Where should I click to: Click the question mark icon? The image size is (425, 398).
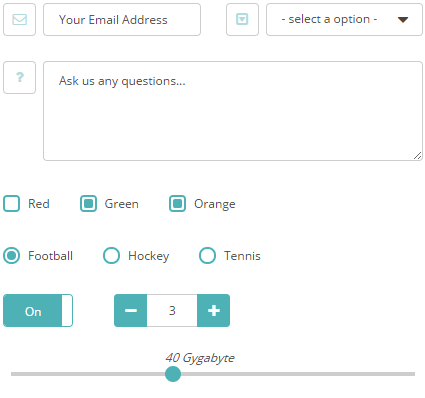pos(20,77)
